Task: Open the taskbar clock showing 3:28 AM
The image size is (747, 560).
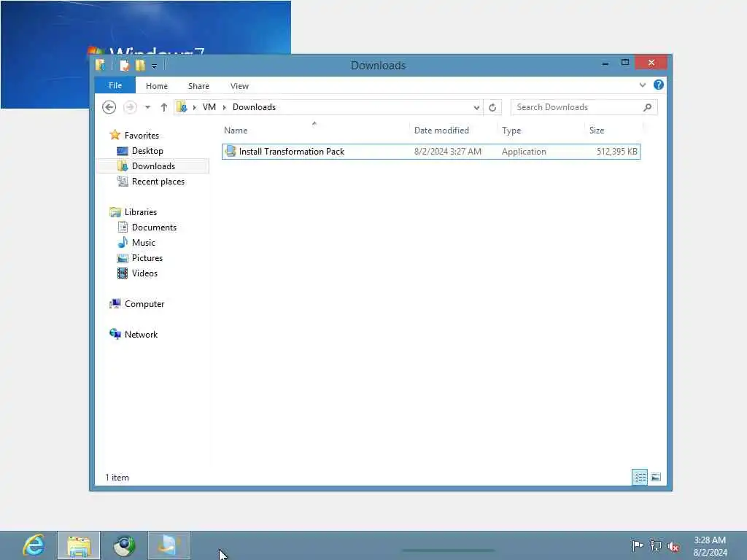Action: pos(710,546)
